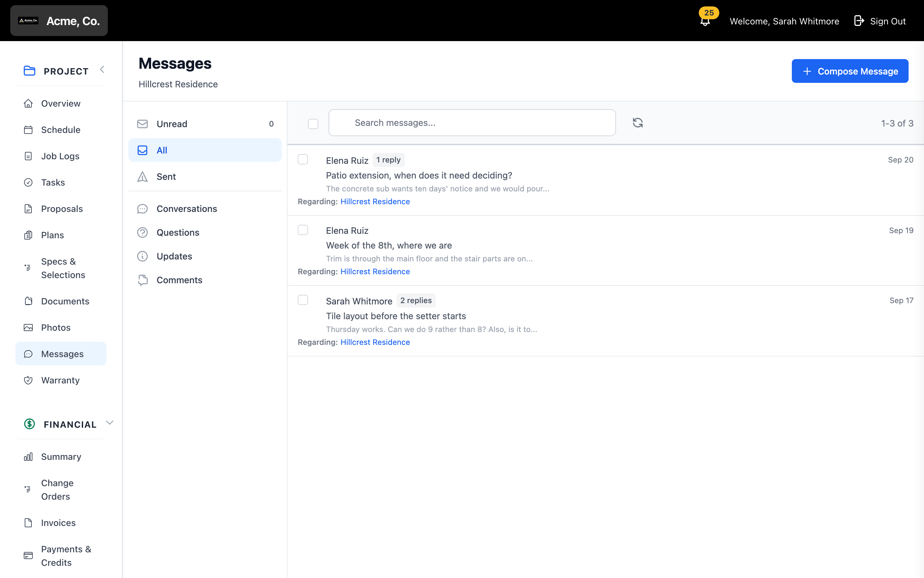The width and height of the screenshot is (924, 578).
Task: Click the "2 replies" badge
Action: click(x=416, y=301)
